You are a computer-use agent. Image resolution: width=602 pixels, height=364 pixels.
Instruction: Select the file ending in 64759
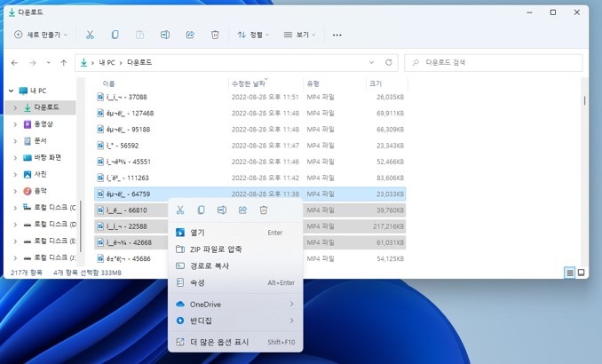(x=250, y=194)
